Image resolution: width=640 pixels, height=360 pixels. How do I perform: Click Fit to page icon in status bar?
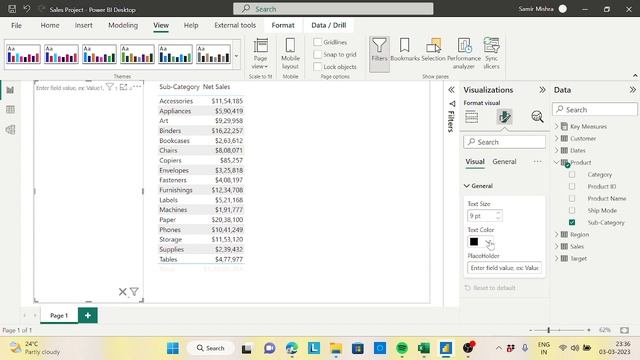(x=624, y=330)
